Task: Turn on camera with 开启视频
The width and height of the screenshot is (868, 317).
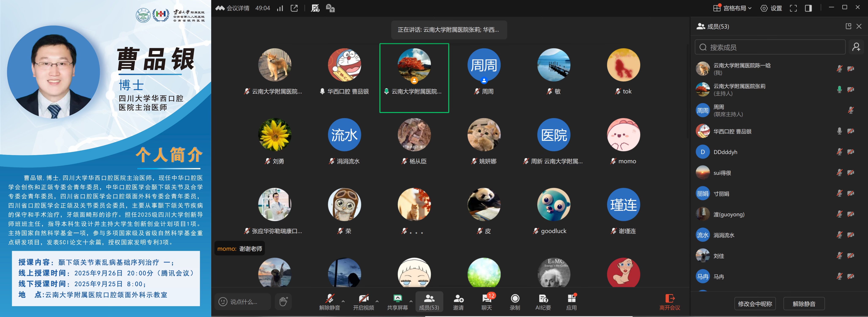Action: tap(363, 302)
